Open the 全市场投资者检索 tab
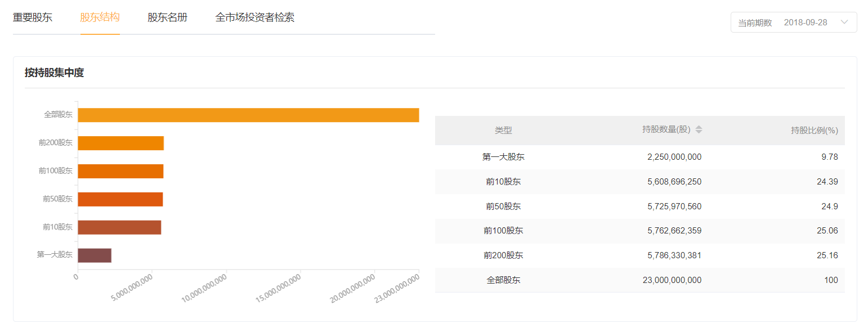868x328 pixels. click(x=254, y=17)
